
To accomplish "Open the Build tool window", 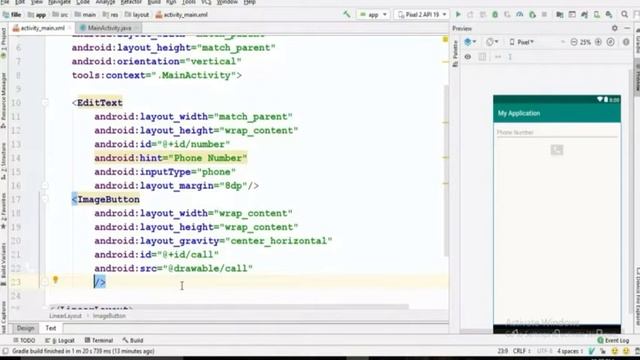I will tap(133, 340).
